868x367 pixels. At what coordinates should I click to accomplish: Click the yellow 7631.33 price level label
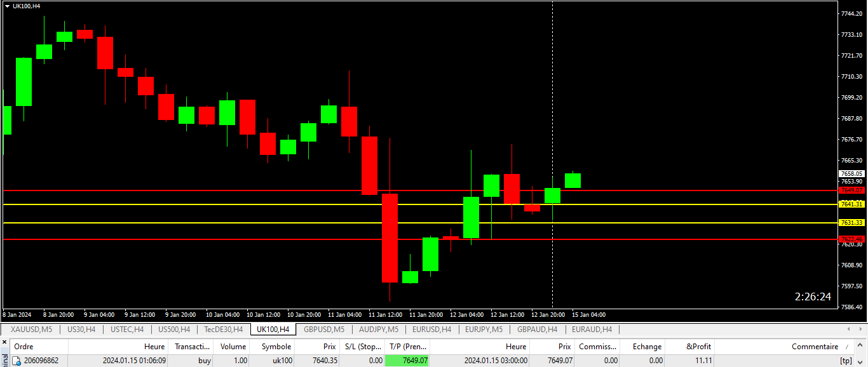[852, 223]
